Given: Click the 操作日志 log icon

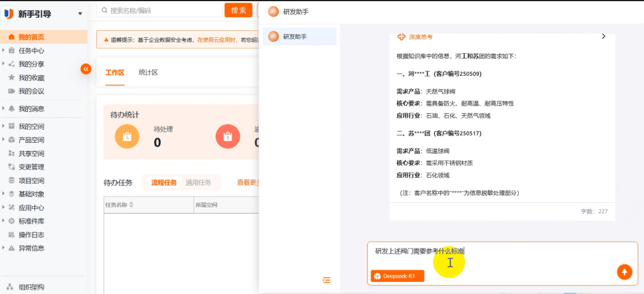Looking at the screenshot, I should 11,235.
